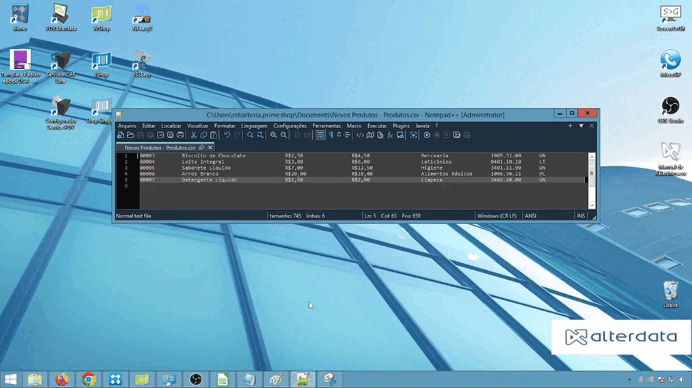Open the Arquivo menu
This screenshot has height=388, width=692.
tap(127, 126)
